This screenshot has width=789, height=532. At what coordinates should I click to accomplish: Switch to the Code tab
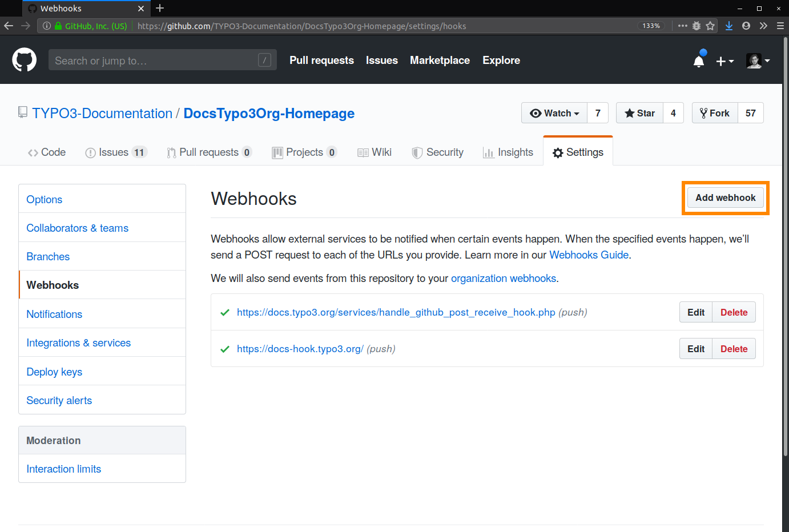47,152
